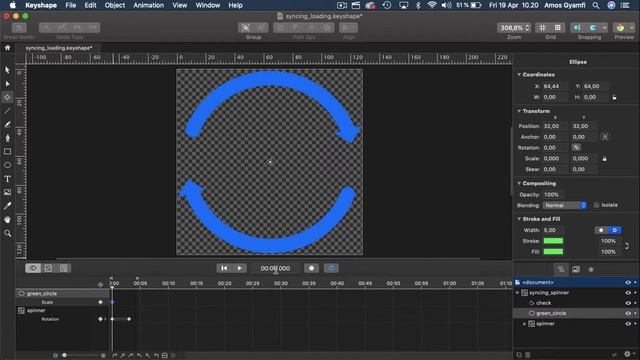
Task: Click the anchor center icon in Transform
Action: [x=605, y=137]
